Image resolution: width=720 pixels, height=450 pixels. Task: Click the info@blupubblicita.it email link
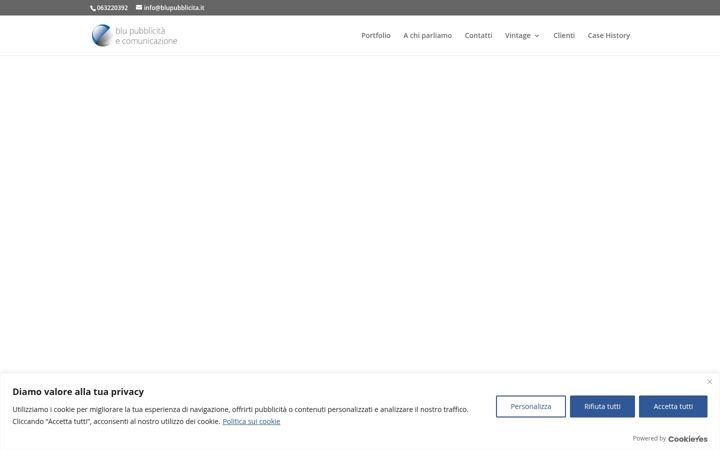pyautogui.click(x=174, y=8)
